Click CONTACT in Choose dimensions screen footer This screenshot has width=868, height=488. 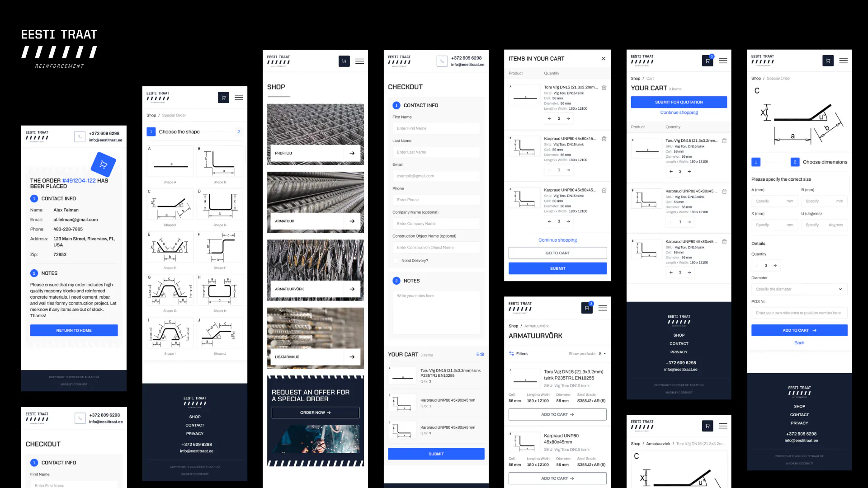799,415
